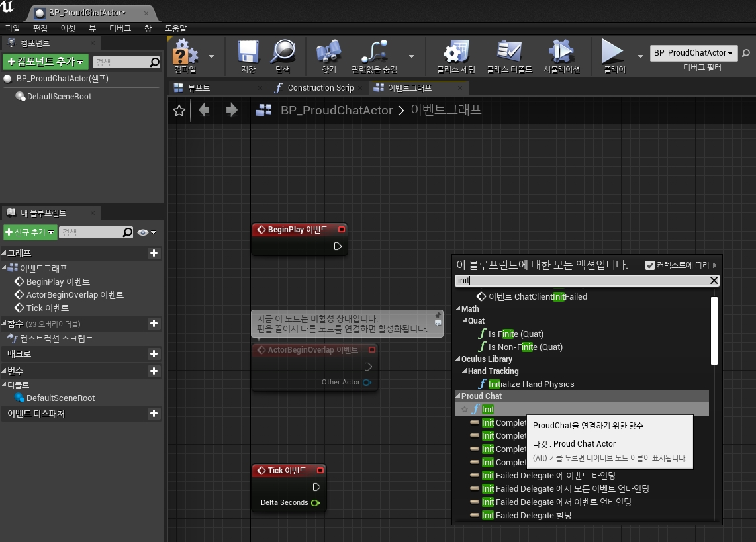
Task: Open the BP_ProudChatActor debug filter dropdown
Action: pyautogui.click(x=694, y=53)
